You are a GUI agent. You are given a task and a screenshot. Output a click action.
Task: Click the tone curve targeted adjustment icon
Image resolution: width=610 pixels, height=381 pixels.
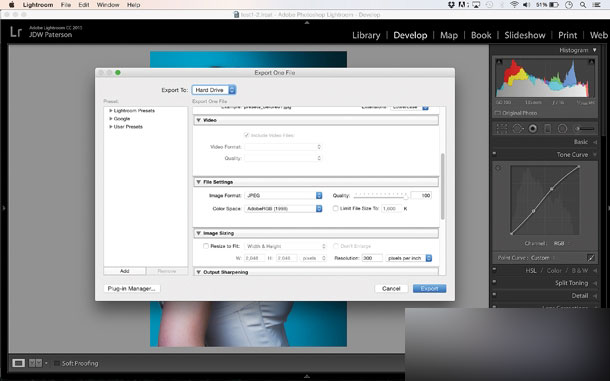[x=498, y=168]
